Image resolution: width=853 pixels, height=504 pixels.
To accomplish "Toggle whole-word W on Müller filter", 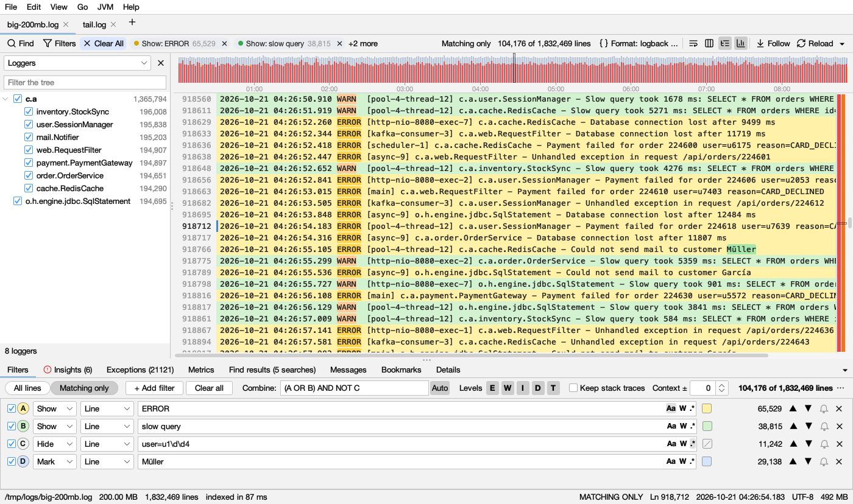I will point(683,461).
